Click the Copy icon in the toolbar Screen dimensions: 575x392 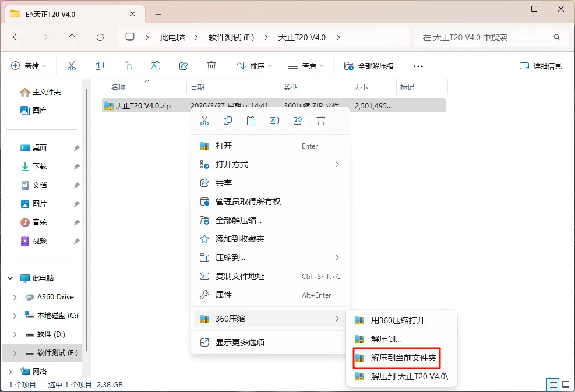100,66
